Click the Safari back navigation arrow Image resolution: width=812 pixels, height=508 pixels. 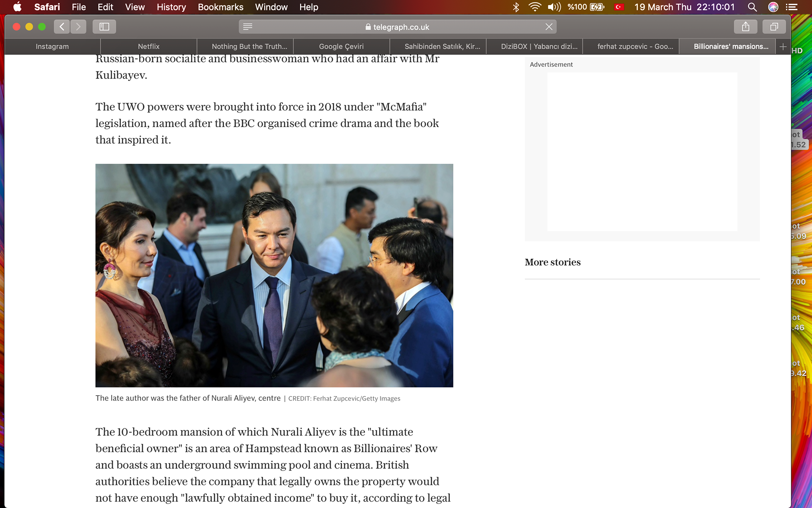point(62,27)
